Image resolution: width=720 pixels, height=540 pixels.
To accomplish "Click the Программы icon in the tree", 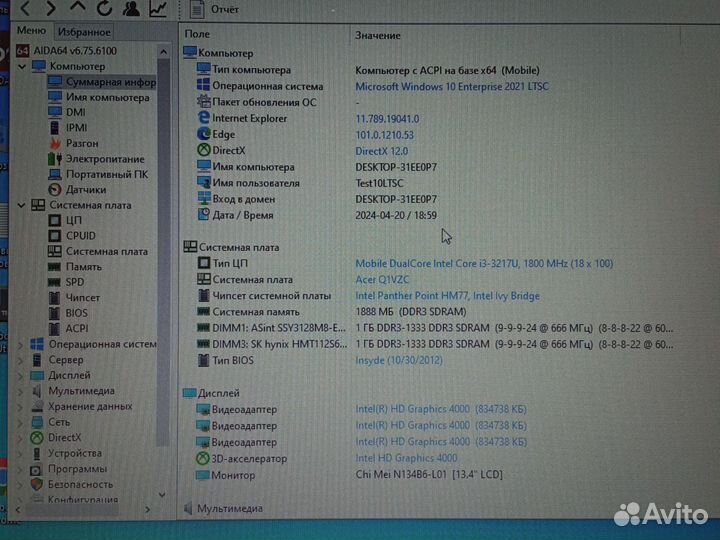I will (x=36, y=469).
